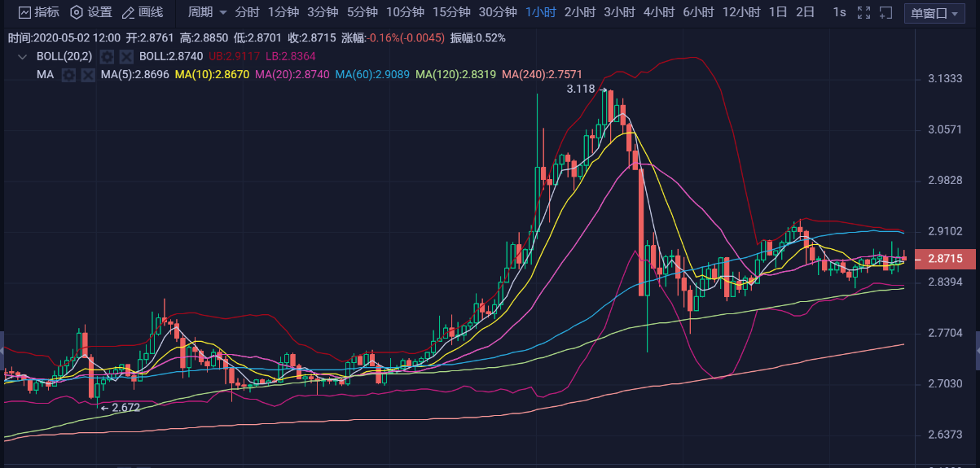Screen dimensions: 980x468
Task: Click the BOLL:2.8740 middle band value
Action: 172,56
